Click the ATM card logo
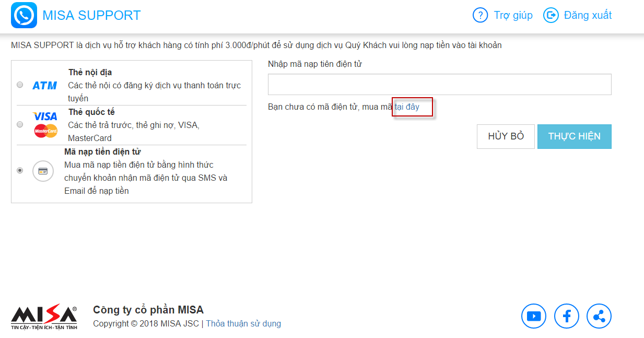 tap(45, 85)
